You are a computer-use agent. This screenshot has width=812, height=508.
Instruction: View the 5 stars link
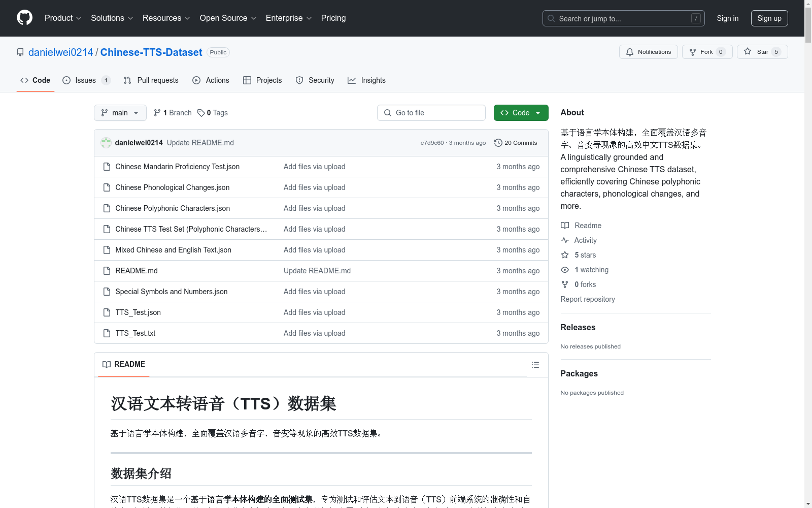point(579,255)
